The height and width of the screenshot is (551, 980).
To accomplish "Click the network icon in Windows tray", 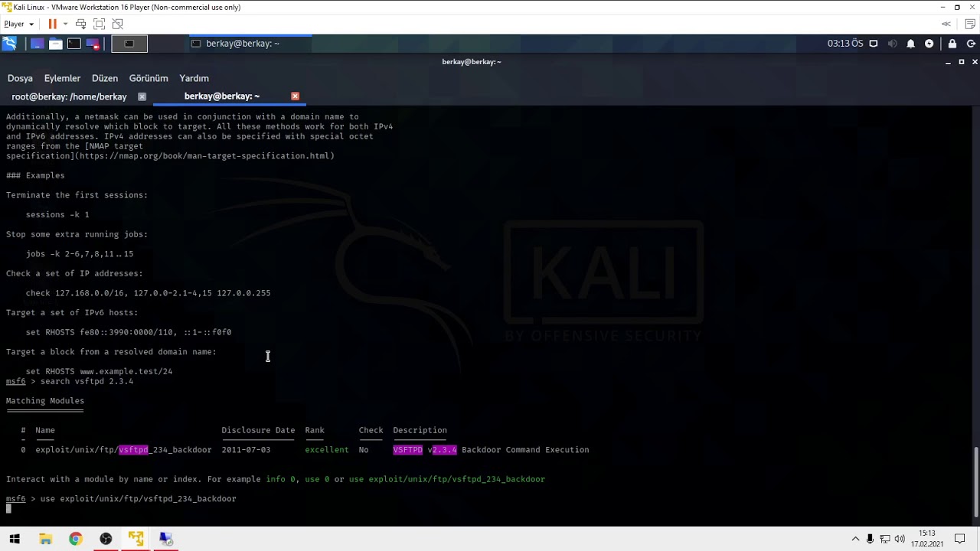I will 885,539.
